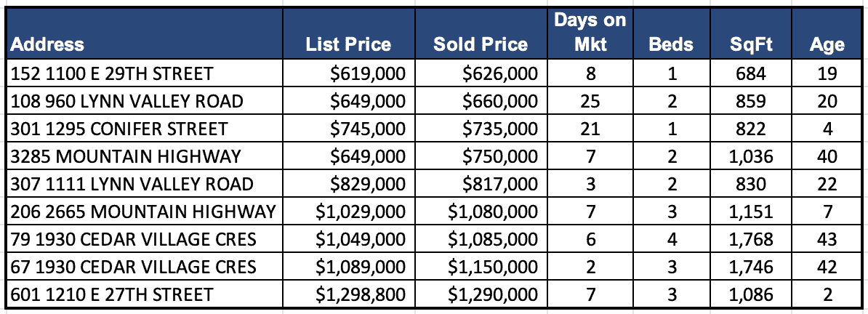Click the 1,768 square footage cell
Image resolution: width=868 pixels, height=314 pixels.
(x=747, y=239)
